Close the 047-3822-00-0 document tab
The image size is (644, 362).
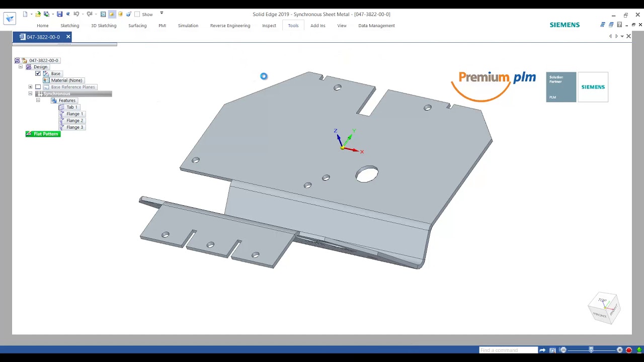[68, 37]
